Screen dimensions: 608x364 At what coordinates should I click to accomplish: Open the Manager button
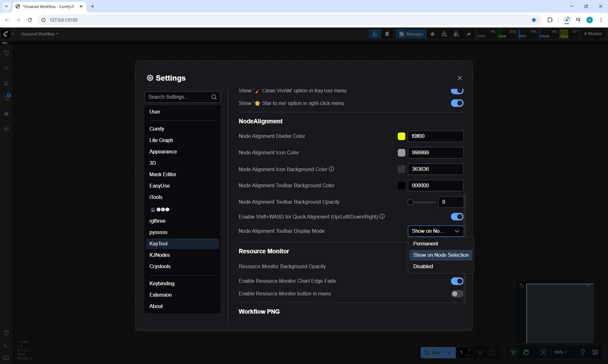click(x=411, y=34)
